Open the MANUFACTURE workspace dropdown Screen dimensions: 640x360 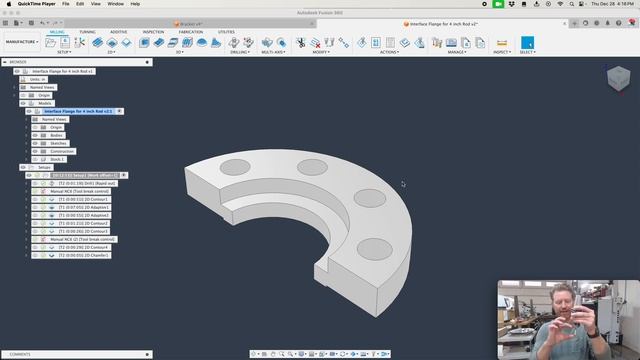click(22, 42)
